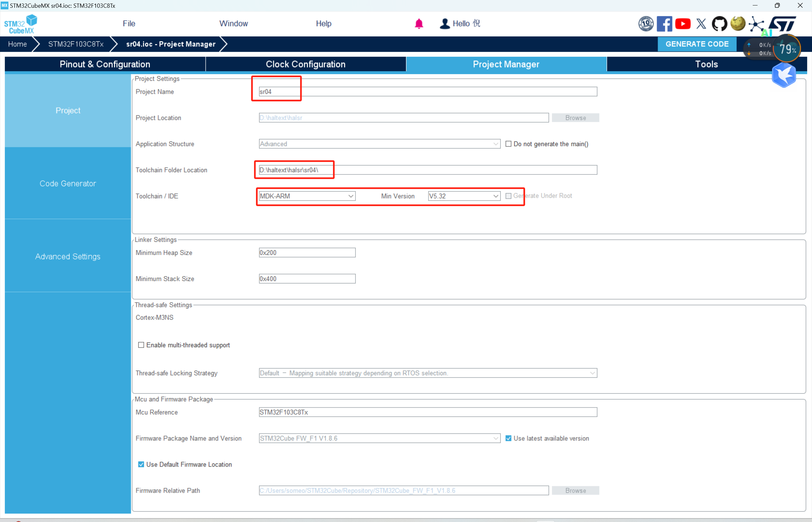Toggle Generate Under Root checkbox
This screenshot has width=812, height=522.
508,196
